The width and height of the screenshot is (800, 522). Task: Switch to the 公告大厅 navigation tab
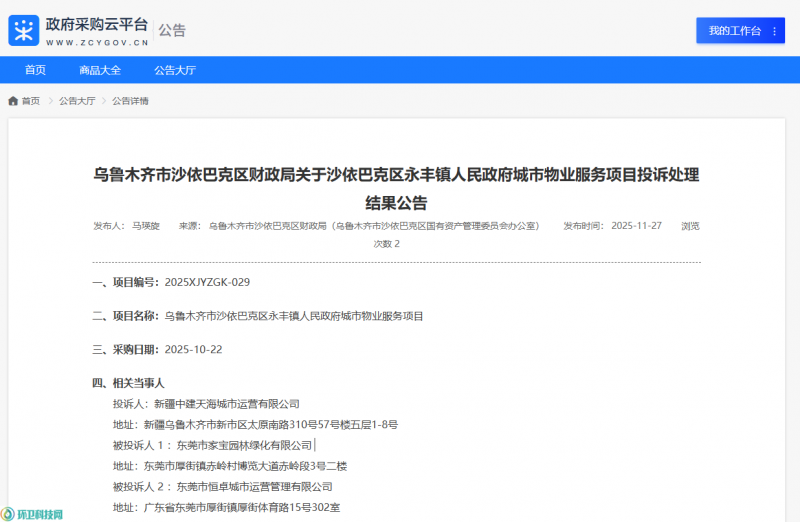(175, 70)
